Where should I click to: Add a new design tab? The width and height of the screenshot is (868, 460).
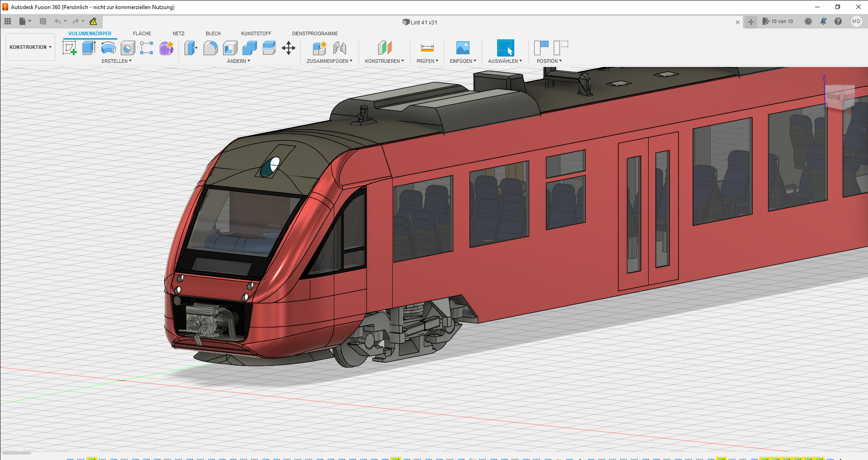pyautogui.click(x=751, y=22)
